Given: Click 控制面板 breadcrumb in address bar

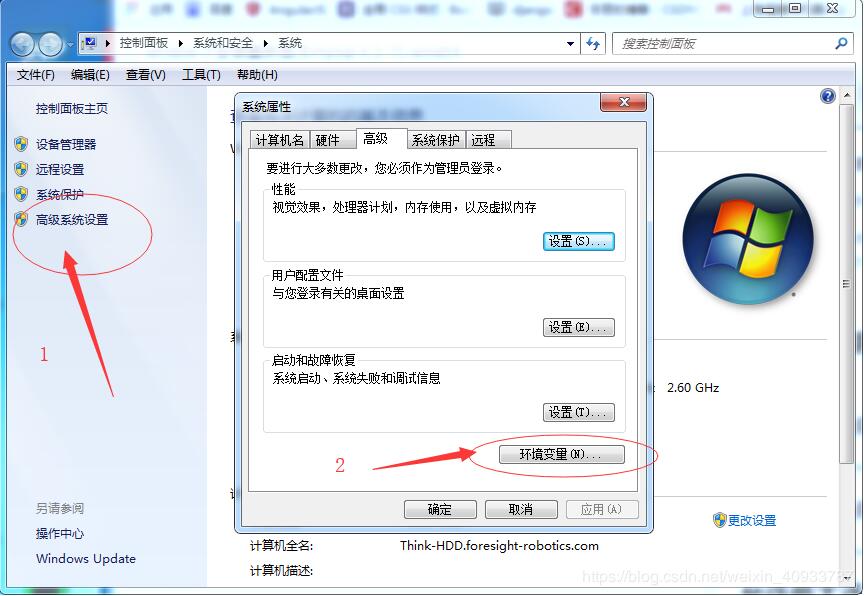Looking at the screenshot, I should (144, 43).
